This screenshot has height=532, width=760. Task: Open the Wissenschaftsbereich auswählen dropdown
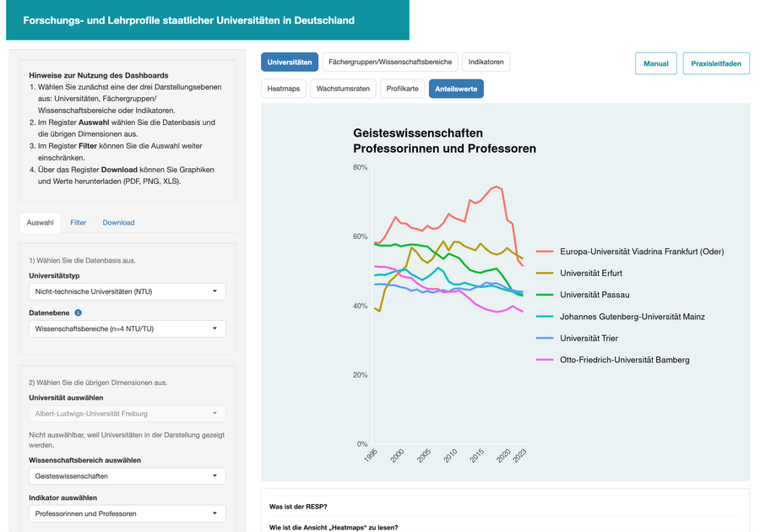tap(127, 476)
